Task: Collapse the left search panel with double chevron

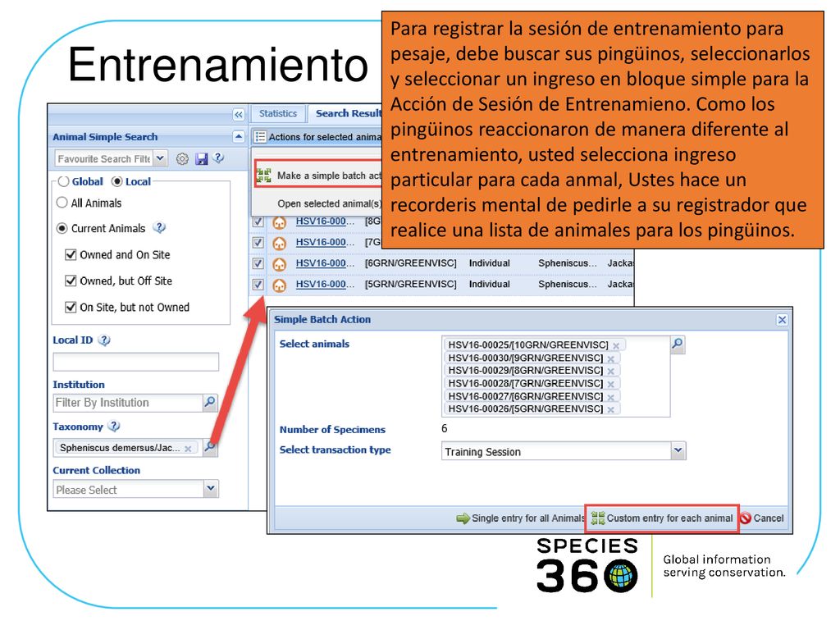Action: [239, 114]
